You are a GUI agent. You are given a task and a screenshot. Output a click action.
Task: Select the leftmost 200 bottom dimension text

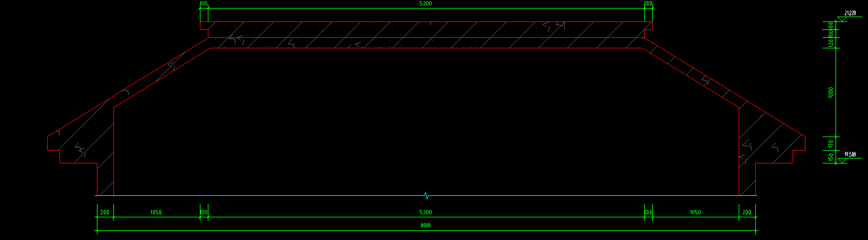[105, 212]
